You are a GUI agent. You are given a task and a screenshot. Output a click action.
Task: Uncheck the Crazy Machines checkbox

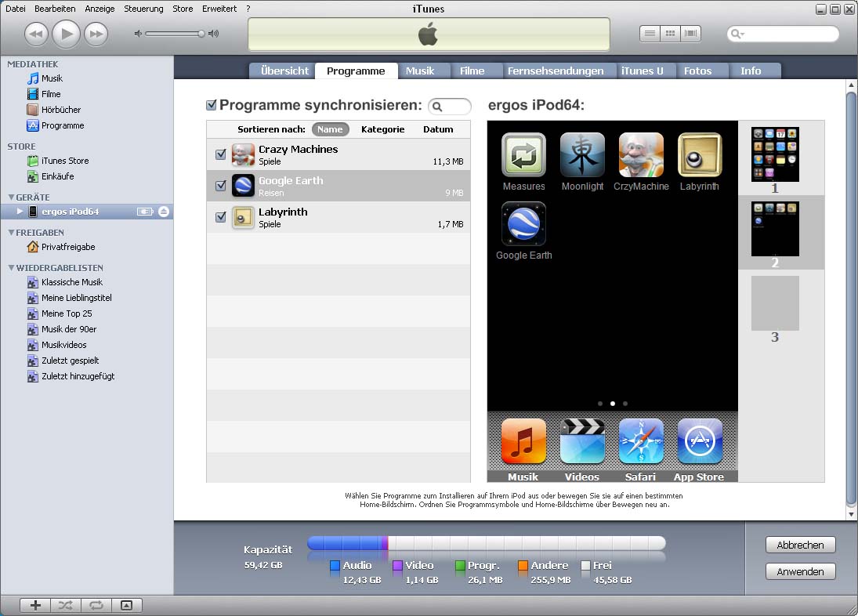[220, 154]
